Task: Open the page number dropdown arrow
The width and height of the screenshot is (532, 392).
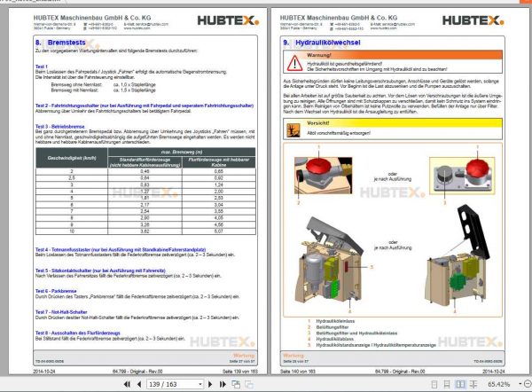Action: point(200,384)
